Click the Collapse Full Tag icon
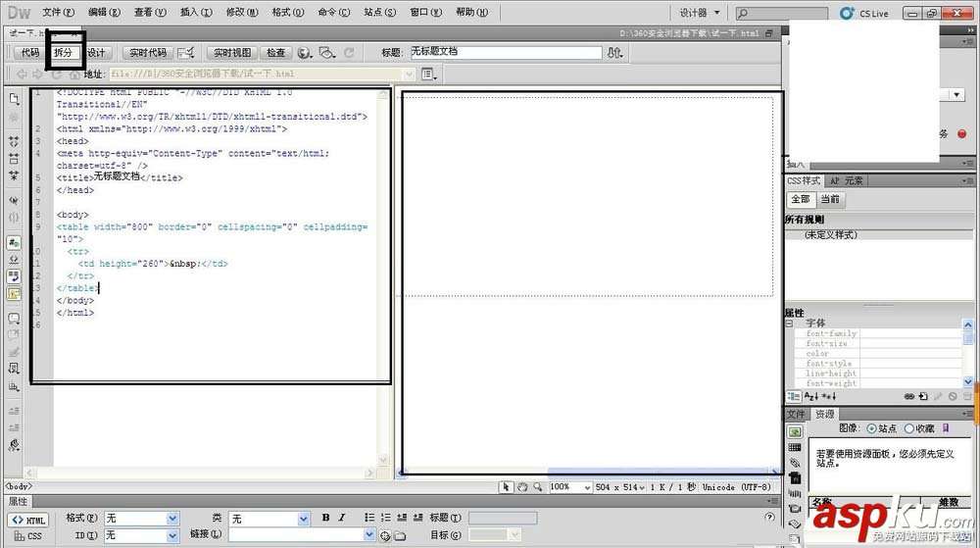Image resolution: width=980 pixels, height=548 pixels. pyautogui.click(x=14, y=141)
